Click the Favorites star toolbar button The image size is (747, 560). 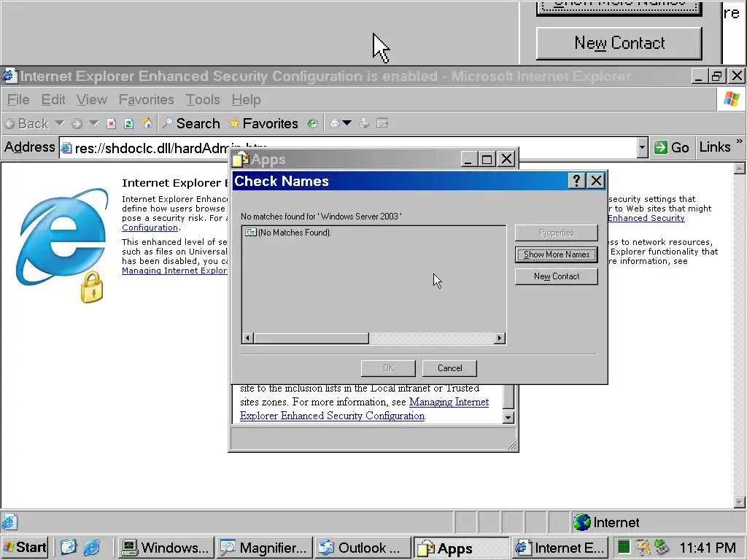pyautogui.click(x=263, y=123)
